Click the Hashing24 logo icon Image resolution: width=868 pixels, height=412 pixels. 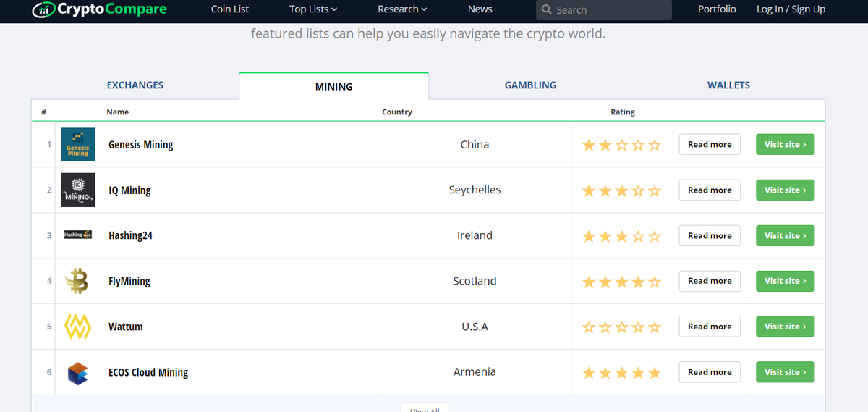(77, 235)
